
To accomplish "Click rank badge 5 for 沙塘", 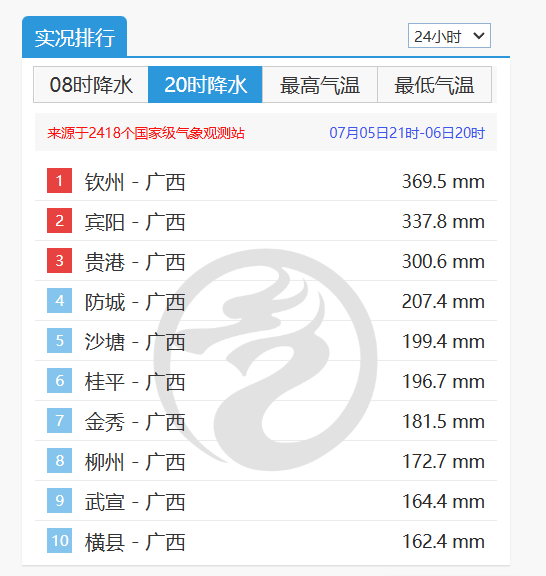I will (60, 341).
